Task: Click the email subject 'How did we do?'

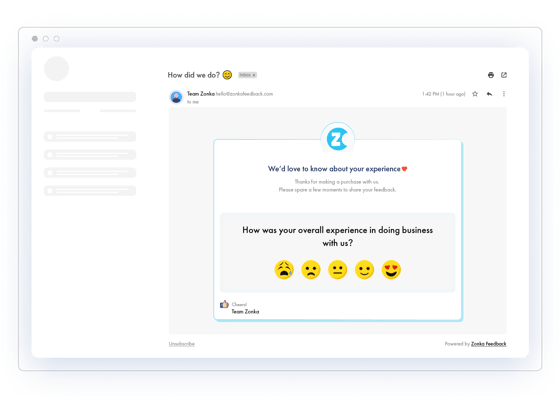Action: (x=194, y=75)
